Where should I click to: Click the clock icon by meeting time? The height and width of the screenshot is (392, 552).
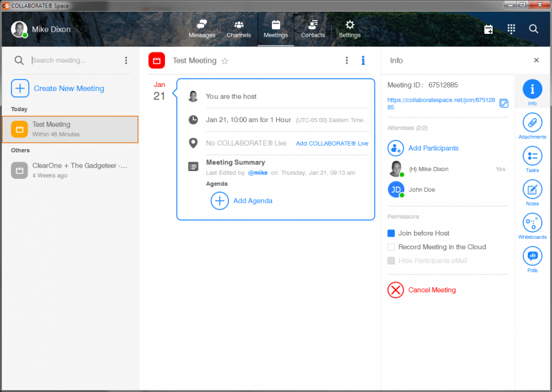coord(193,120)
